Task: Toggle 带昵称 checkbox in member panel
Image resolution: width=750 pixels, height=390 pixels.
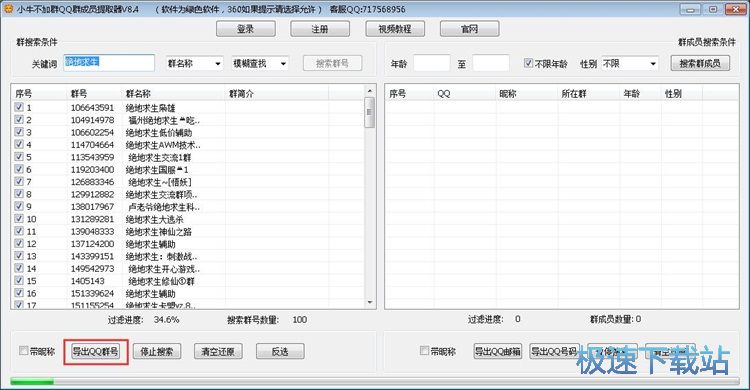Action: point(424,350)
